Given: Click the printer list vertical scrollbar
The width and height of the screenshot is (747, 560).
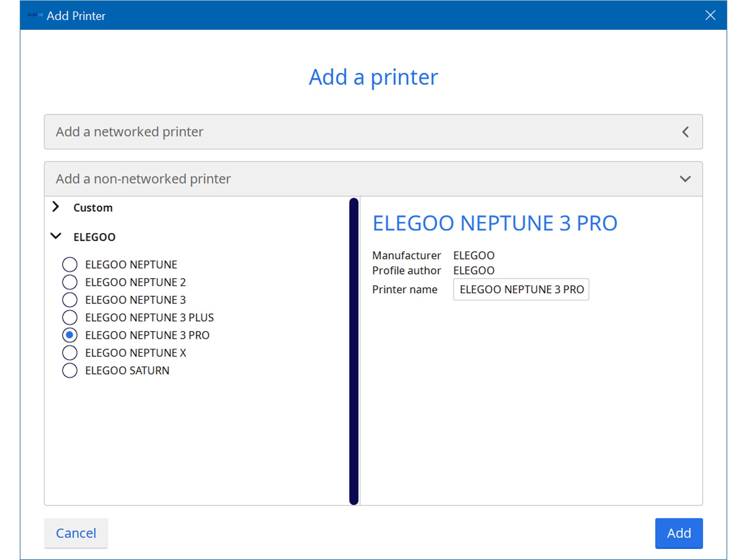Looking at the screenshot, I should click(x=354, y=351).
